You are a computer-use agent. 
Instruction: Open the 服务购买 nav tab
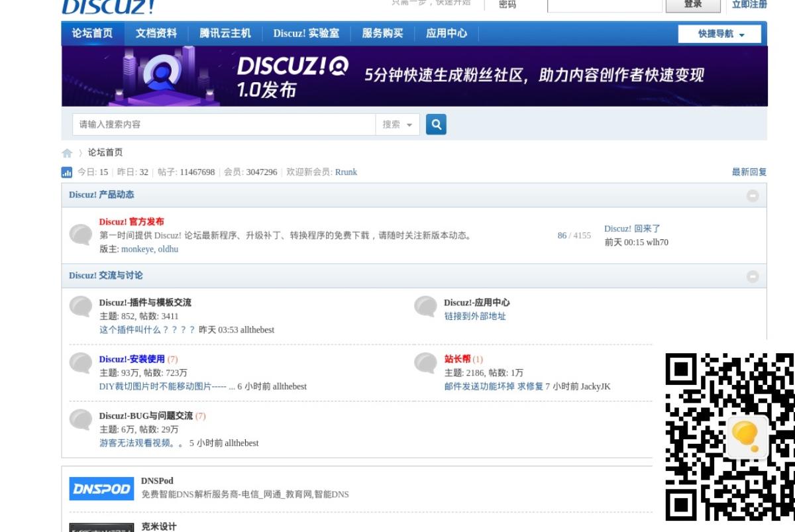pyautogui.click(x=382, y=33)
